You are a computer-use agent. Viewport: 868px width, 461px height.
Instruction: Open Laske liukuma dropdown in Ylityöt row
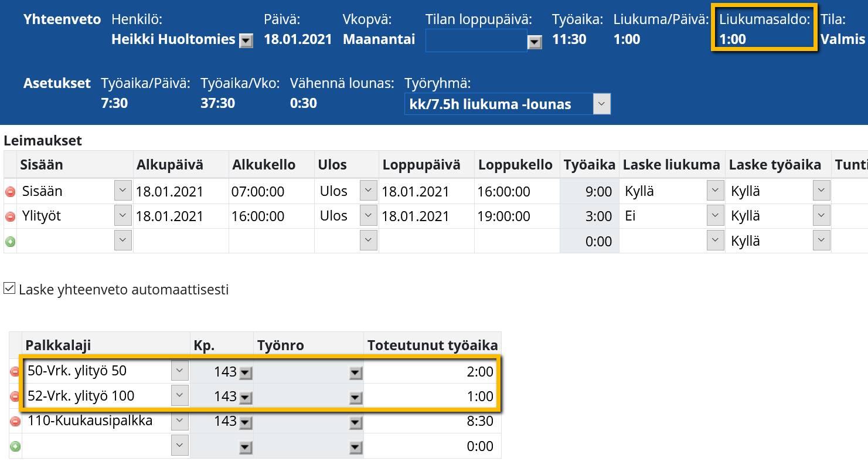point(715,216)
